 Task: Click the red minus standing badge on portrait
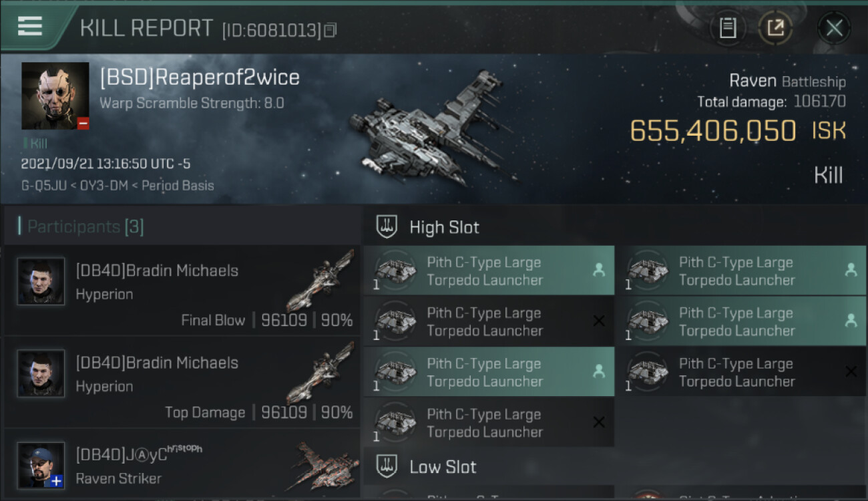(83, 124)
